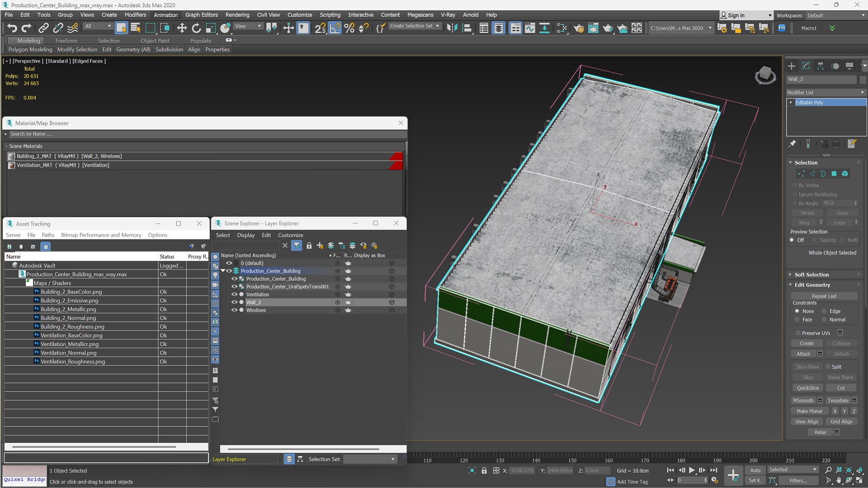
Task: Click the Mirror tool icon
Action: pos(452,28)
